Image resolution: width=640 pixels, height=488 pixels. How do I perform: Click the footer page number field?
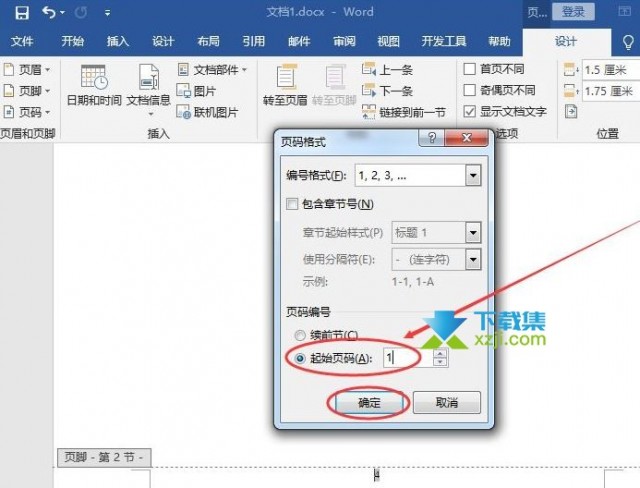pos(377,475)
